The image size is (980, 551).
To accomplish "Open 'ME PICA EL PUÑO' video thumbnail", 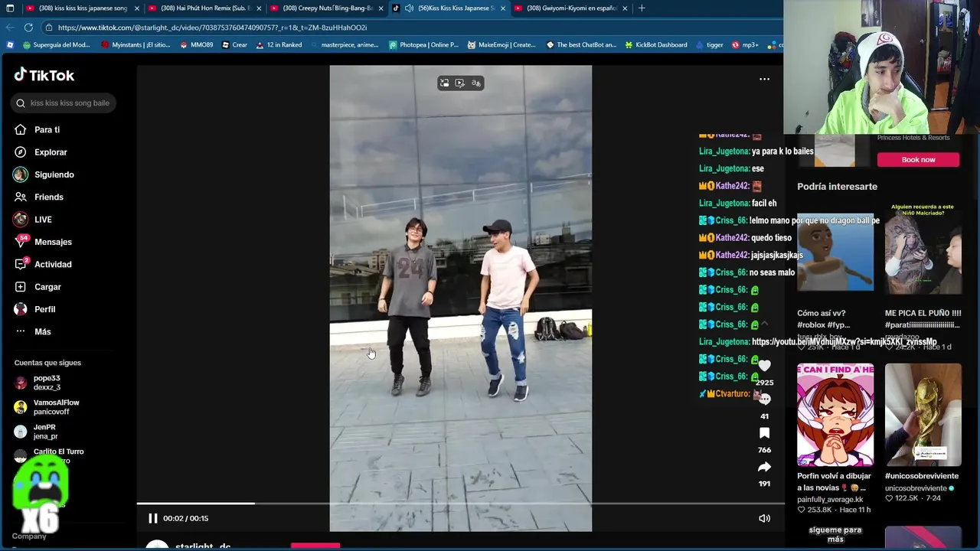I will click(923, 247).
